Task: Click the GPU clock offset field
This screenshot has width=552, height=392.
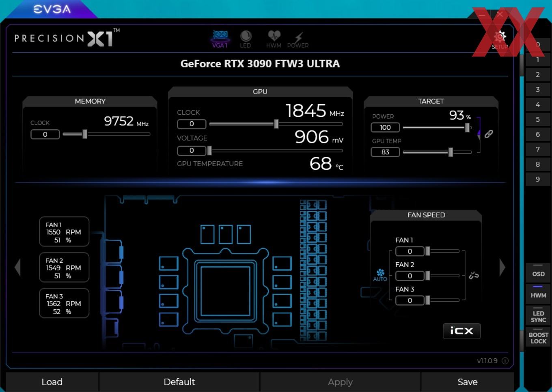Action: 192,124
